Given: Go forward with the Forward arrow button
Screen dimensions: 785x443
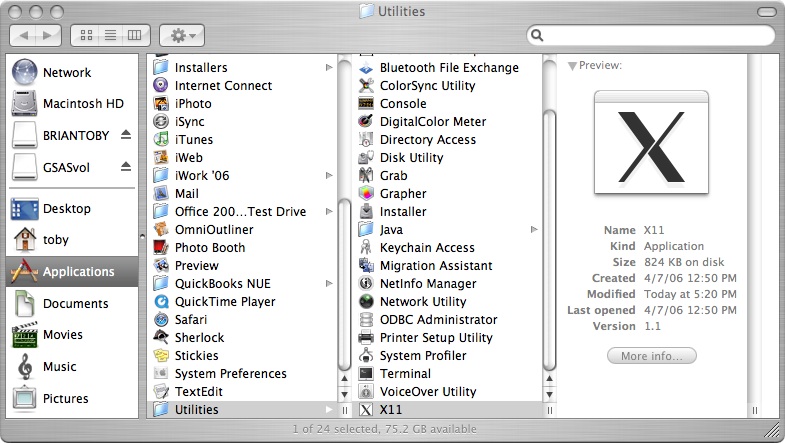Looking at the screenshot, I should click(x=49, y=35).
